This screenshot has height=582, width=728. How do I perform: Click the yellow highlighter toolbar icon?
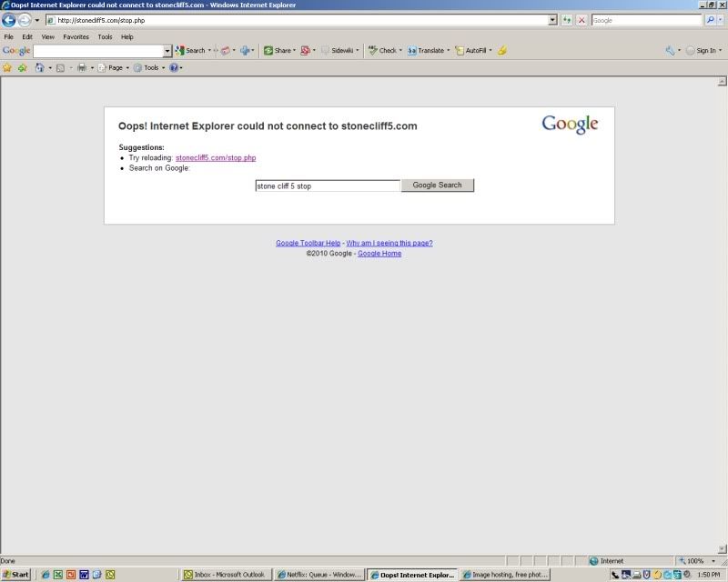tap(502, 51)
